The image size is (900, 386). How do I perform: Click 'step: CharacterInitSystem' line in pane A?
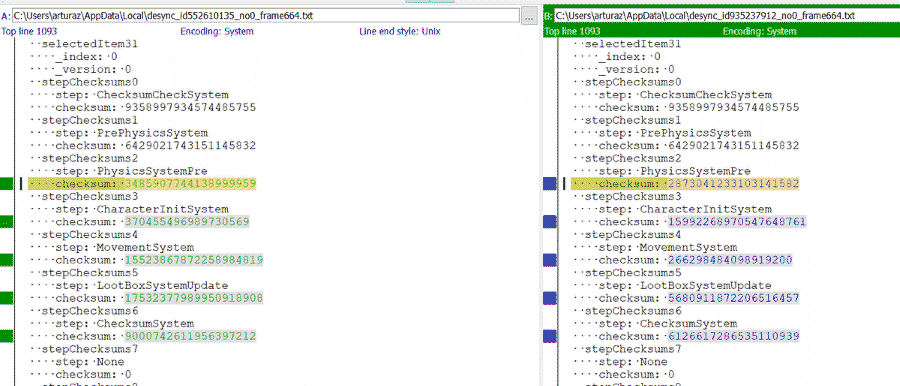[141, 209]
